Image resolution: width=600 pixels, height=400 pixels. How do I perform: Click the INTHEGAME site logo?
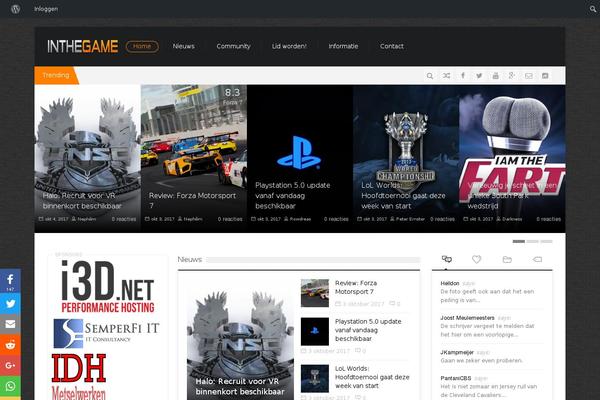pyautogui.click(x=83, y=46)
